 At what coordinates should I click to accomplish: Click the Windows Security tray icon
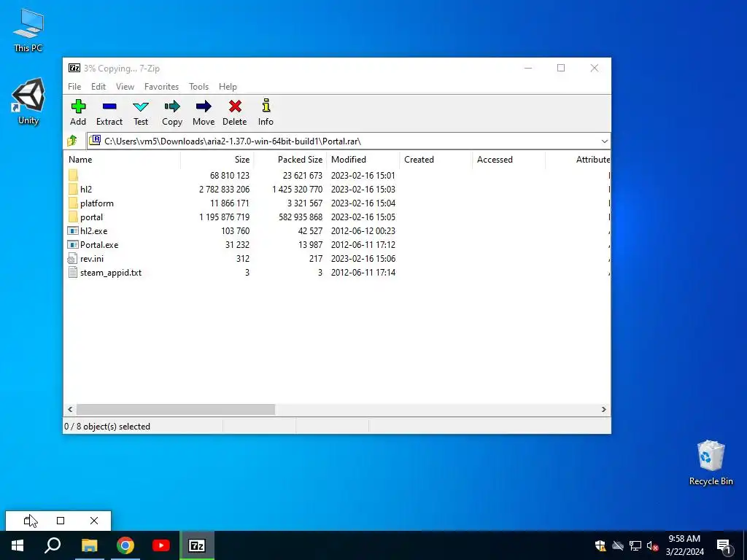pyautogui.click(x=600, y=545)
